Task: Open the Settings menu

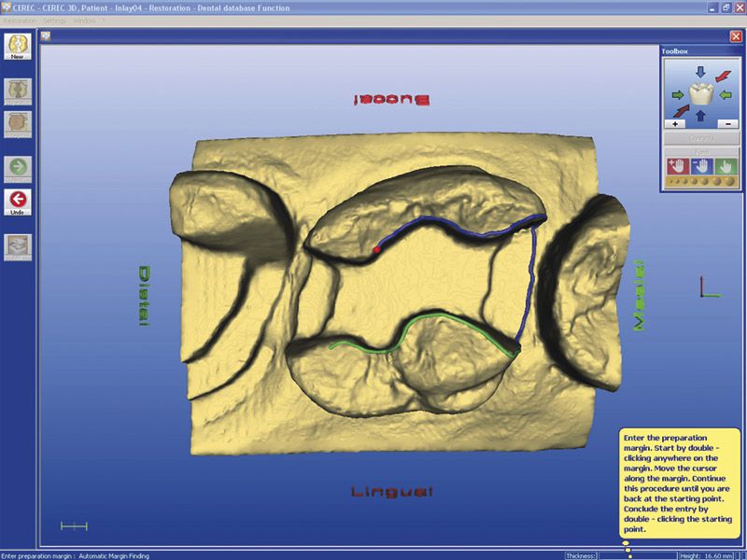Action: 55,20
